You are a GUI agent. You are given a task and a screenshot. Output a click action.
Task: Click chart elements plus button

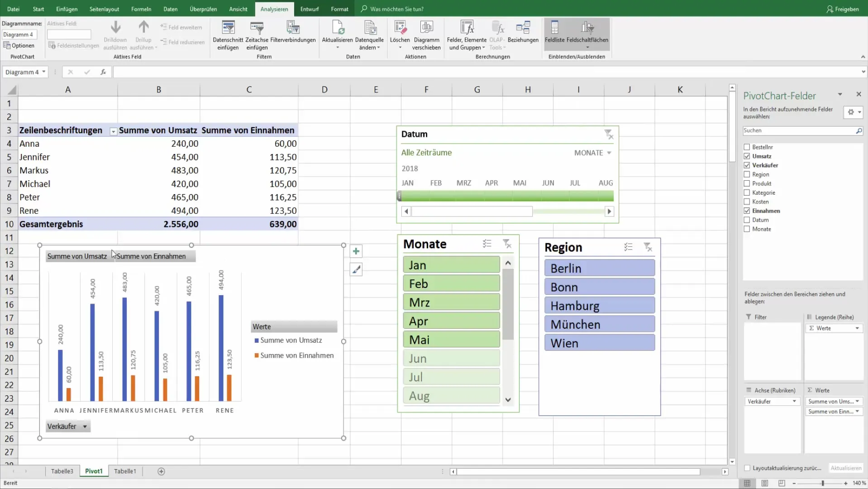[x=356, y=251]
